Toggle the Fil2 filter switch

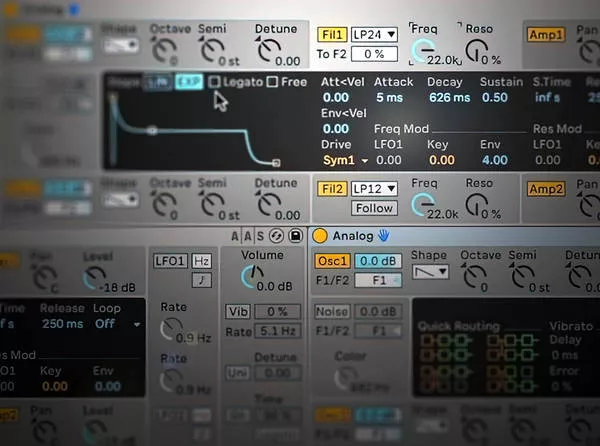pyautogui.click(x=332, y=189)
